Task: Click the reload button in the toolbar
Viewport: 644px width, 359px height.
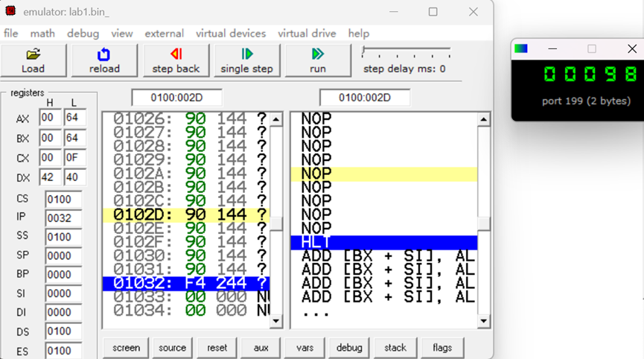Action: tap(104, 61)
